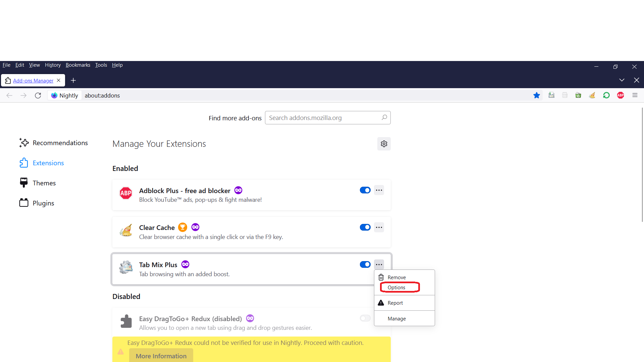Open the hamburger application menu

coord(635,96)
